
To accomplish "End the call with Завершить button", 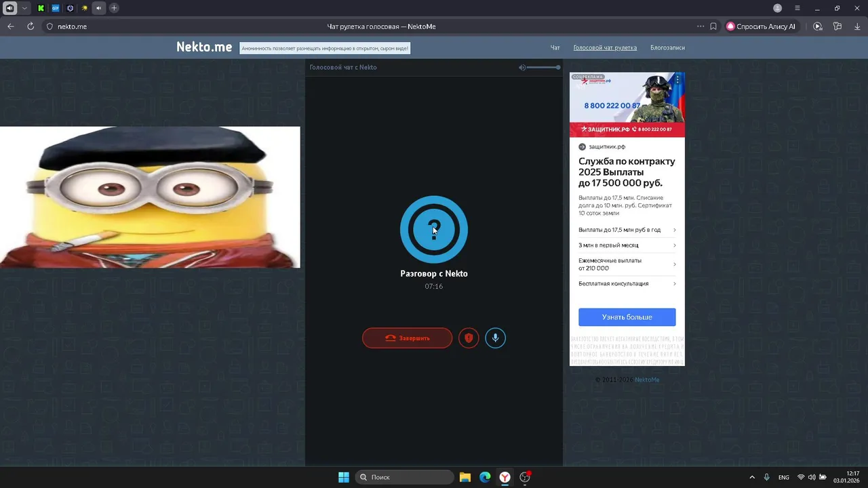I will [407, 338].
